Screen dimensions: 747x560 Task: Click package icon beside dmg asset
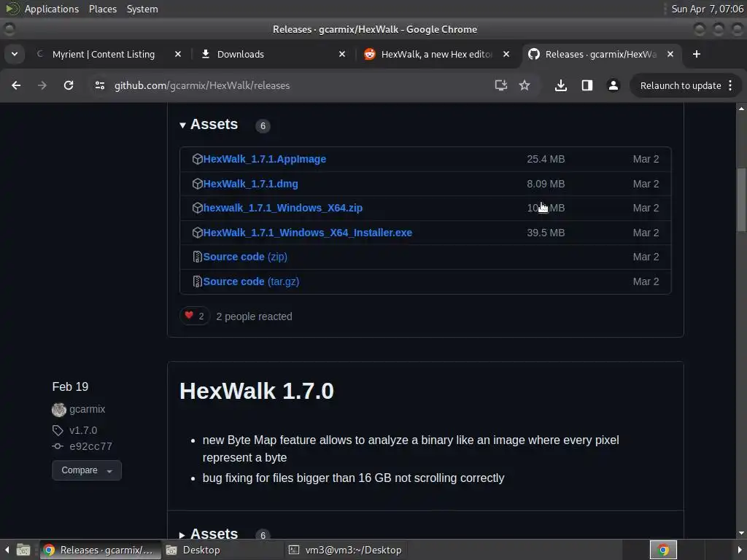[197, 184]
